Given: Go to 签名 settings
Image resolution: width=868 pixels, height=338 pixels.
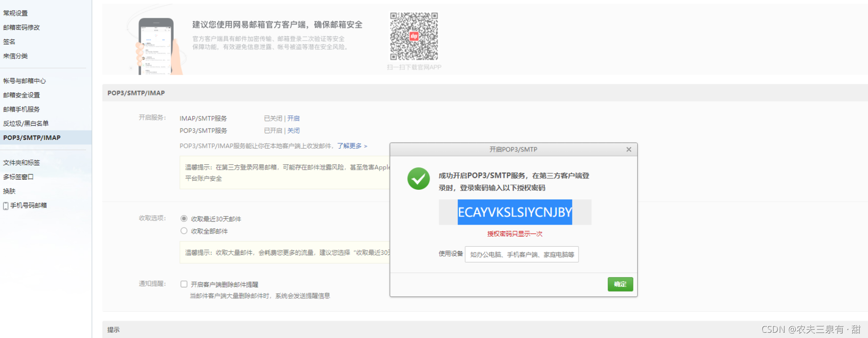Looking at the screenshot, I should (9, 42).
